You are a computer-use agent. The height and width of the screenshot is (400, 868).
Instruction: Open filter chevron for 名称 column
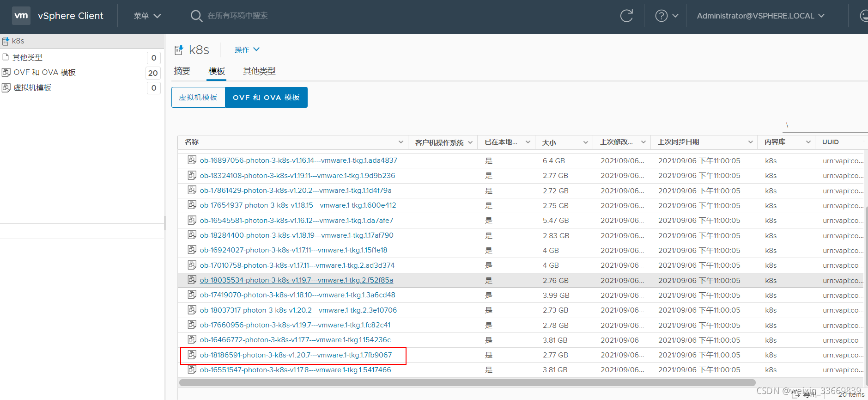click(x=401, y=142)
